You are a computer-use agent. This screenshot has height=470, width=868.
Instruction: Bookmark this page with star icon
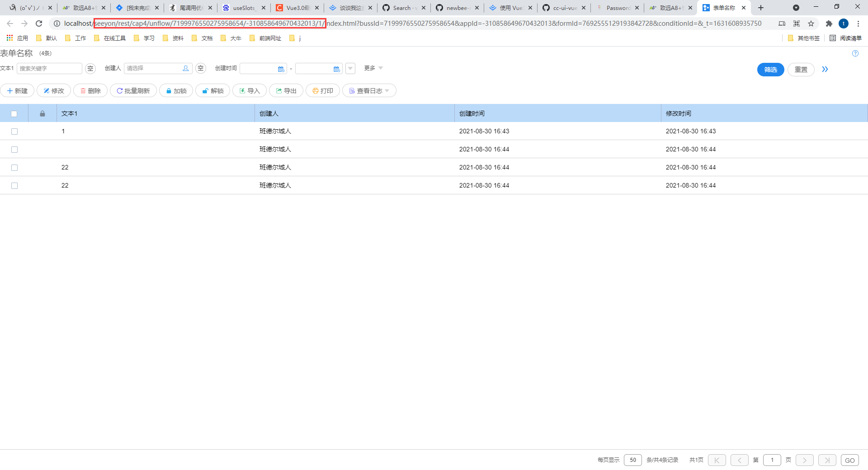coord(811,23)
